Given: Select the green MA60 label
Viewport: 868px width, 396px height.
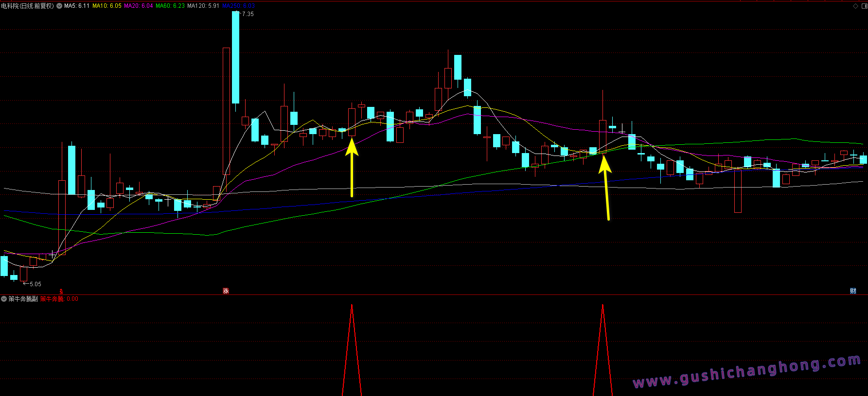Looking at the screenshot, I should [170, 6].
